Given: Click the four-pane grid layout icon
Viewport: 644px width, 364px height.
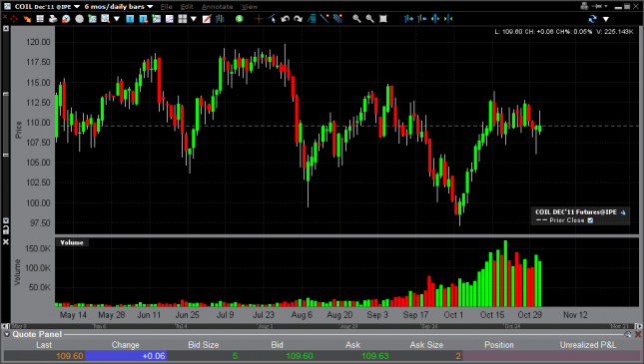Looking at the screenshot, I should [x=183, y=19].
